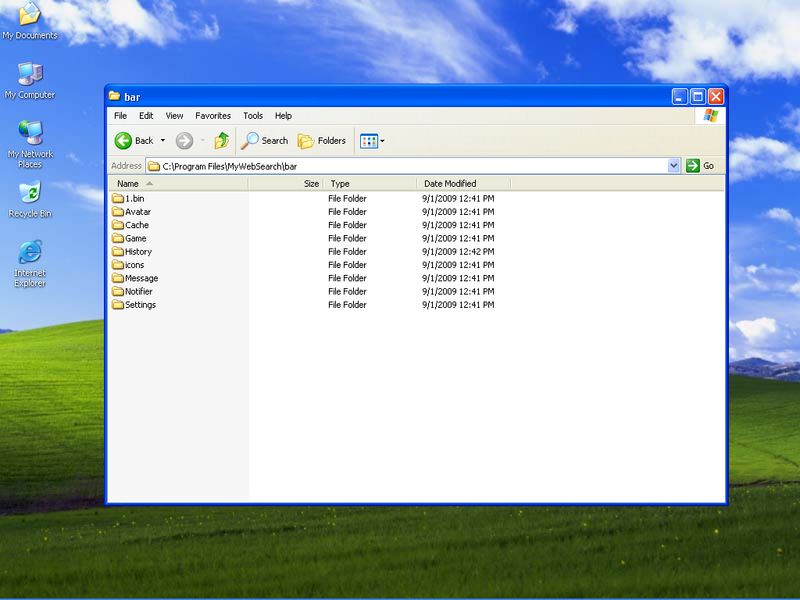Sort by the Type column header

pyautogui.click(x=370, y=184)
